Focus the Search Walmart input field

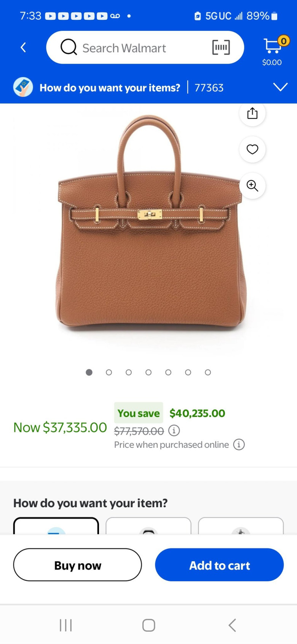pos(145,48)
